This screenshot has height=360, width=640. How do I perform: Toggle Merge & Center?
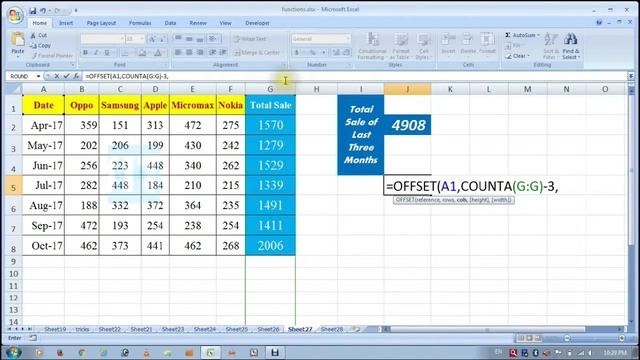point(257,53)
